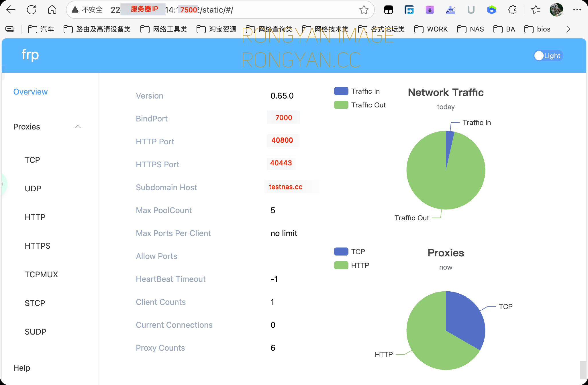Open the 网络查询类 bookmark folder
This screenshot has height=385, width=588.
(269, 29)
